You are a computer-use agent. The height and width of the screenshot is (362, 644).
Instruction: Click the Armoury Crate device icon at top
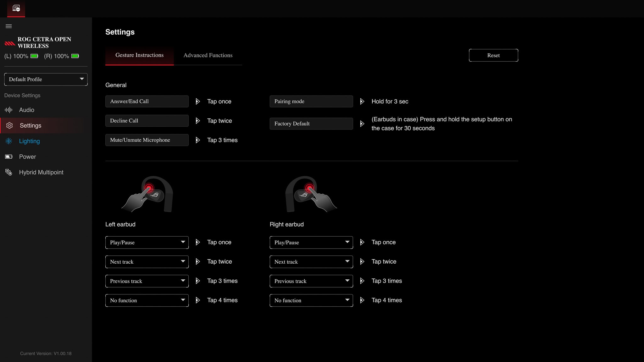pos(16,8)
